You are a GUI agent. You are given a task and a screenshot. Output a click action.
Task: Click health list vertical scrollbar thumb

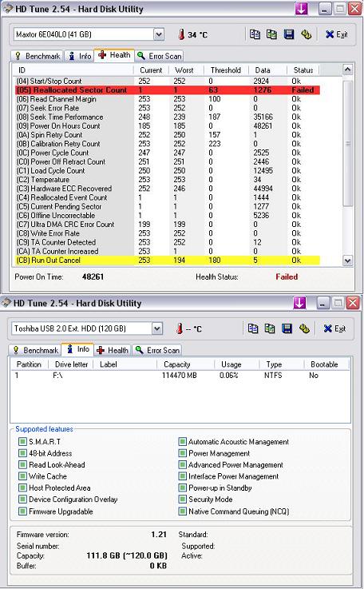point(348,144)
